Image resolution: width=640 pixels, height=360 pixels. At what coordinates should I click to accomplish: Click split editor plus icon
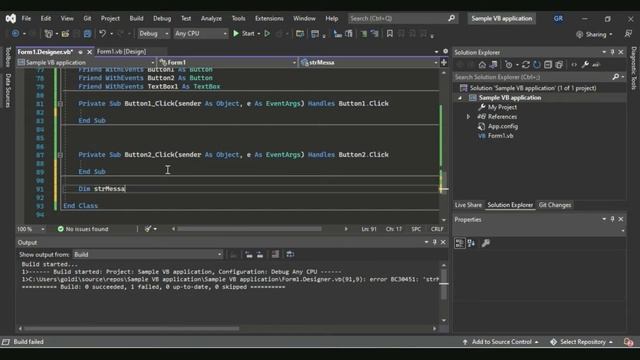pyautogui.click(x=444, y=62)
